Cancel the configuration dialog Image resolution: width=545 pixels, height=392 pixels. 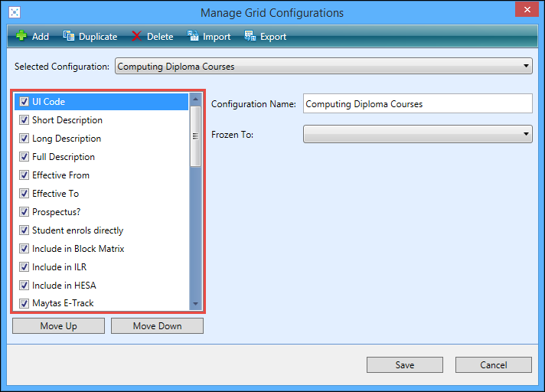pyautogui.click(x=494, y=365)
